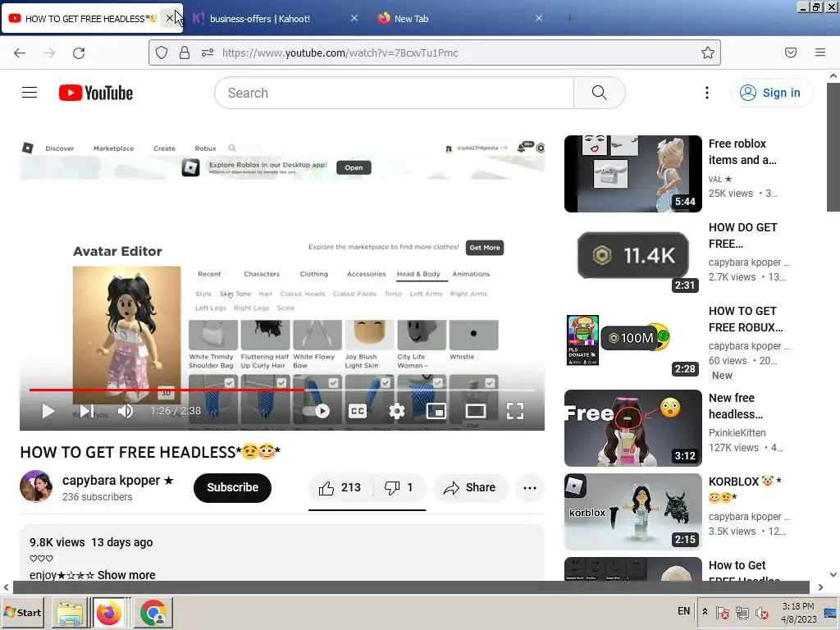Open 'HOW DO GET FREE' video title
Viewport: 840px width, 630px height.
coord(743,235)
